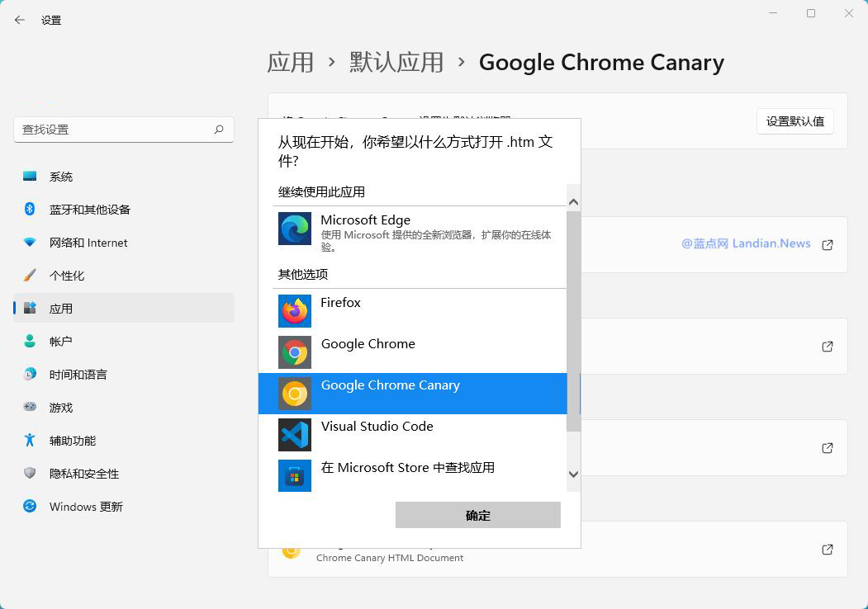This screenshot has height=609, width=868.
Task: Click the Microsoft Store icon
Action: (295, 475)
